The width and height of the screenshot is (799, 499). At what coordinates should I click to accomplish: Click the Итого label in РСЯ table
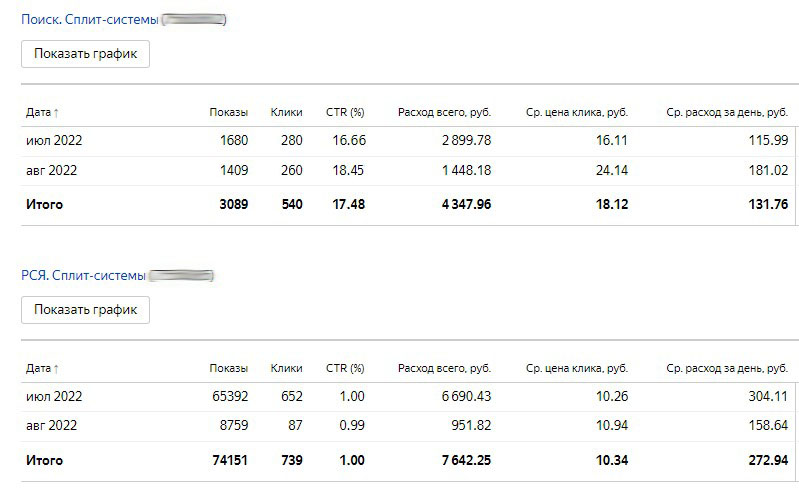(x=45, y=461)
